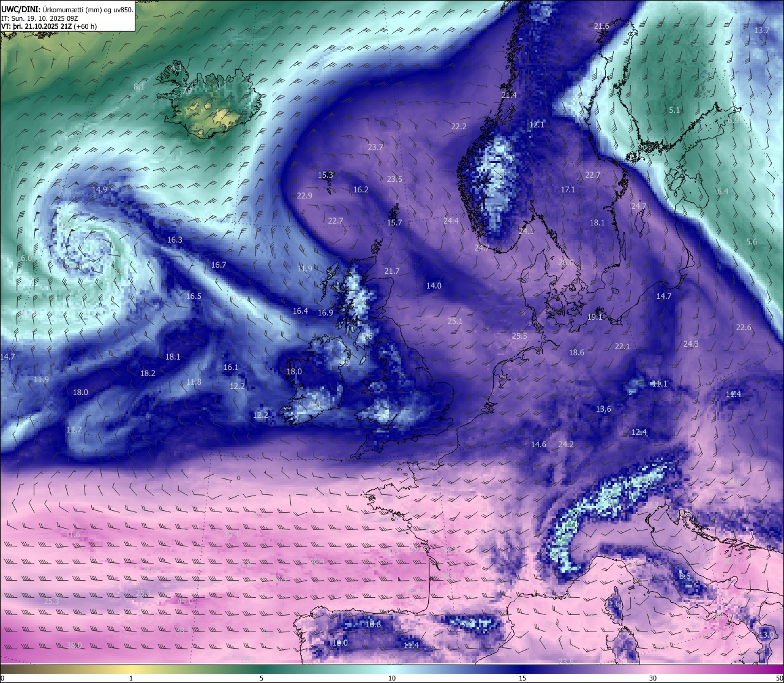The height and width of the screenshot is (683, 784).
Task: Click the '24.2' value on the map
Action: pyautogui.click(x=566, y=445)
